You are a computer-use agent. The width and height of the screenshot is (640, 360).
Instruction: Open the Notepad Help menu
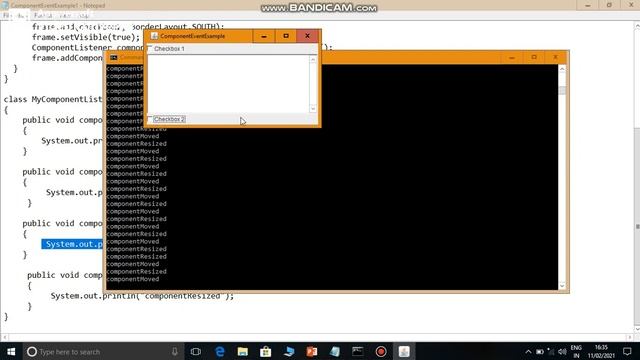click(83, 16)
